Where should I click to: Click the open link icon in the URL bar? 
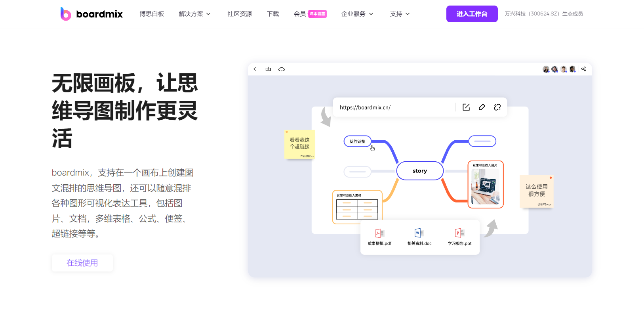point(466,107)
